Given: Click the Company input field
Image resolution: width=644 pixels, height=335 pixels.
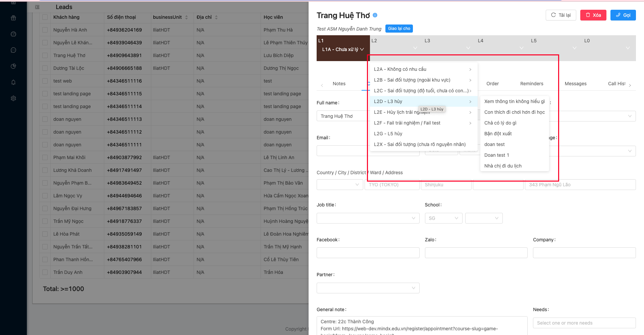Looking at the screenshot, I should click(x=584, y=253).
